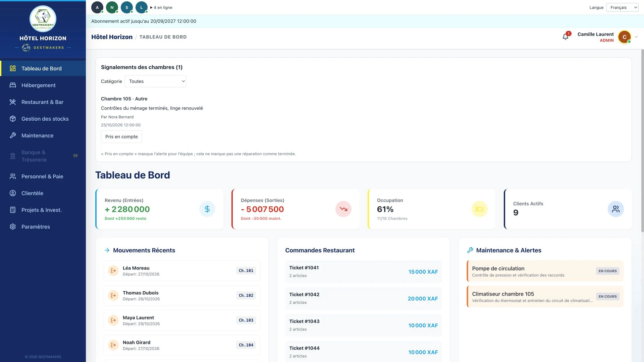Click Thomas Dubois's departure icon
Image resolution: width=644 pixels, height=362 pixels.
[x=113, y=296]
